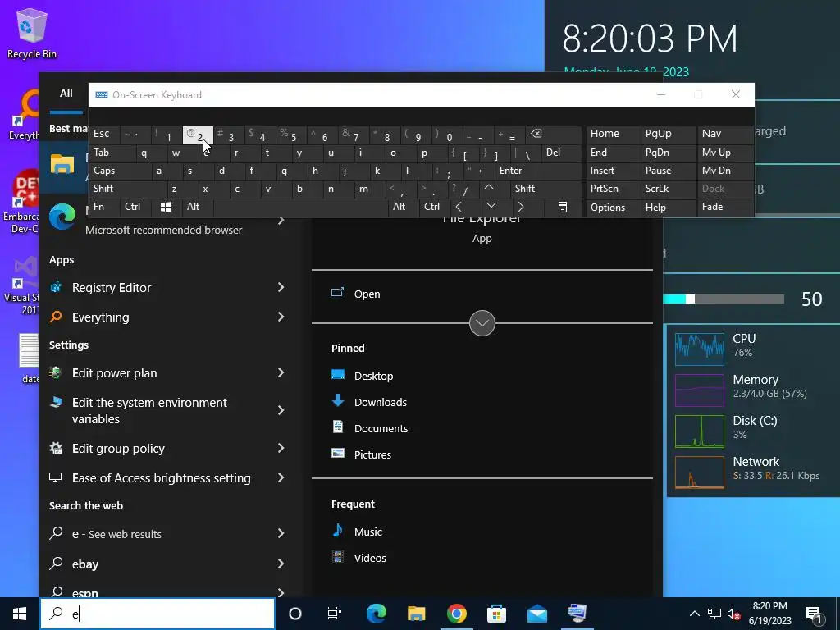Expand the Everything app result arrow
This screenshot has width=840, height=630.
[x=281, y=317]
